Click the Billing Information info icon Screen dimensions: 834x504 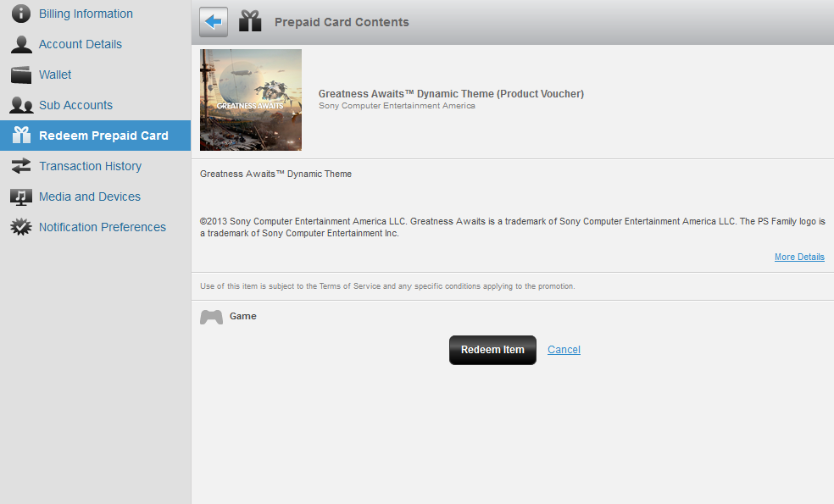[x=21, y=14]
